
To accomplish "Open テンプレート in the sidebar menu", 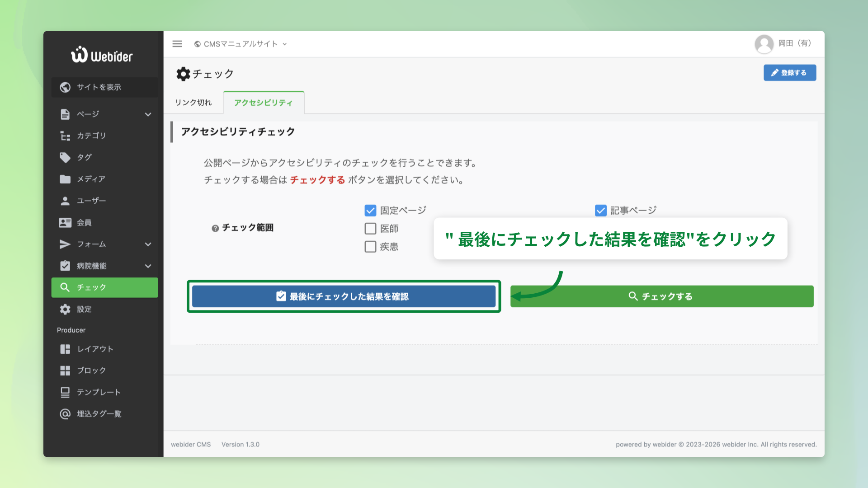I will pyautogui.click(x=105, y=392).
